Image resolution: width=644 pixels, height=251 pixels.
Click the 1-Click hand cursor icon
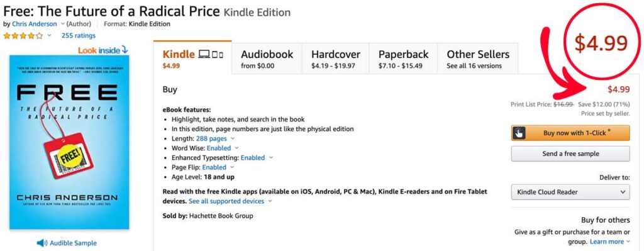click(519, 133)
